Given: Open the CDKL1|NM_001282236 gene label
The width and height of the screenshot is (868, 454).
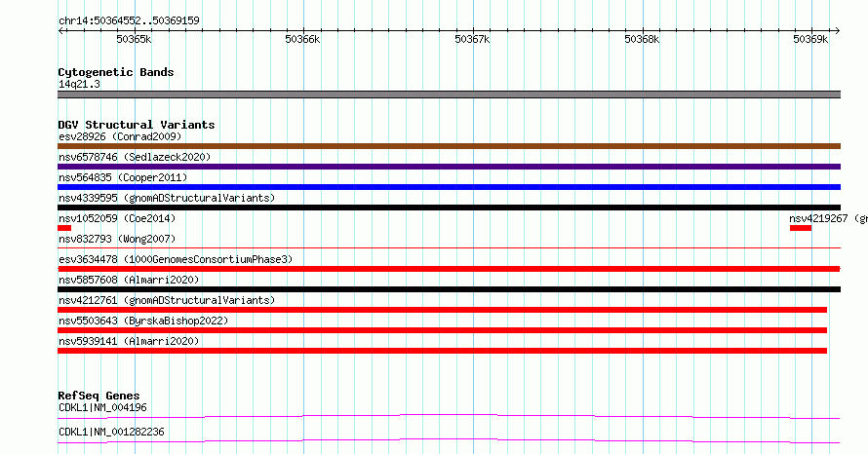Looking at the screenshot, I should [x=111, y=432].
